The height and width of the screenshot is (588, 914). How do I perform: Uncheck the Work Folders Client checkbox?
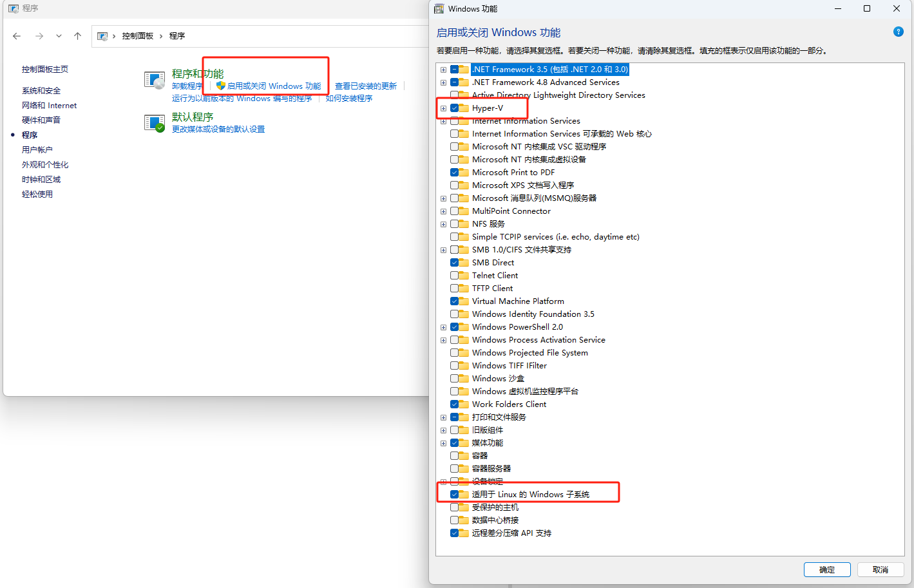[455, 404]
